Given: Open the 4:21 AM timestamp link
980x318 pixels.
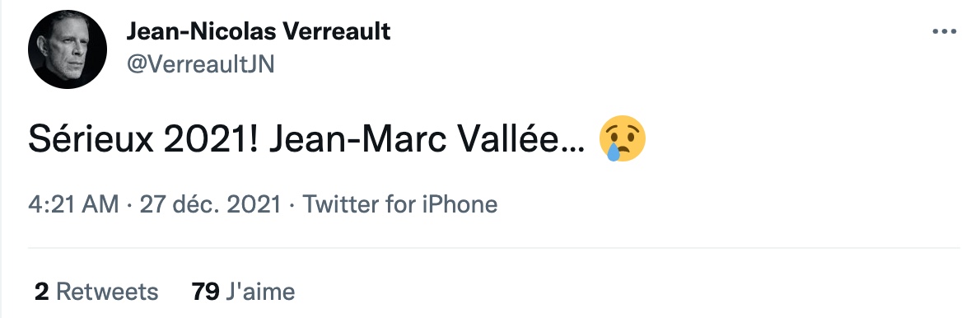Looking at the screenshot, I should [73, 204].
